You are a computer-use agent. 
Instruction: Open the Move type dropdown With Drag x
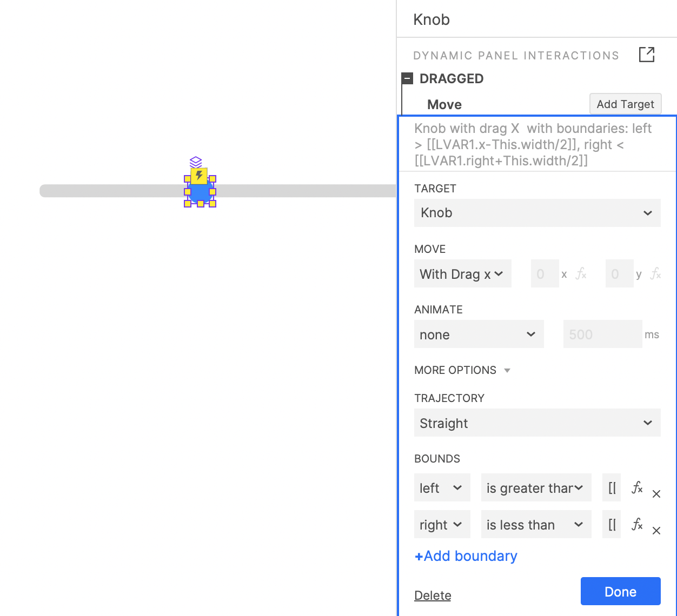point(462,274)
